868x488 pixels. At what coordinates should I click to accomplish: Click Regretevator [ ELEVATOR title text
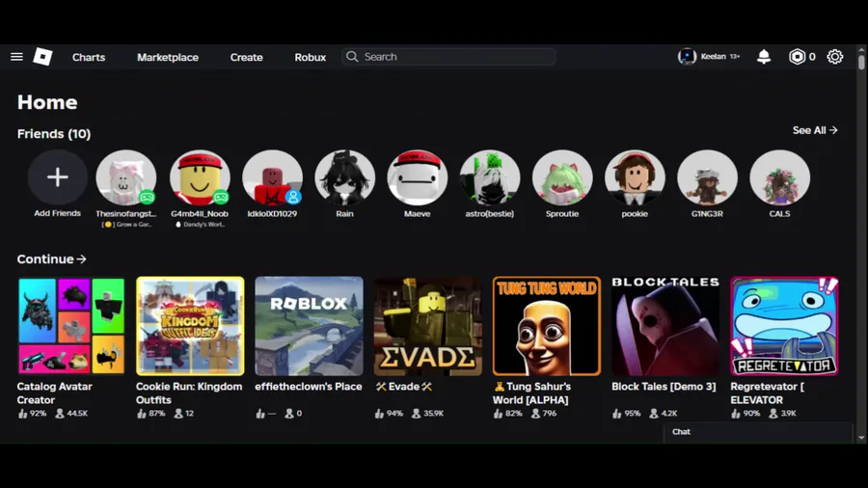768,393
